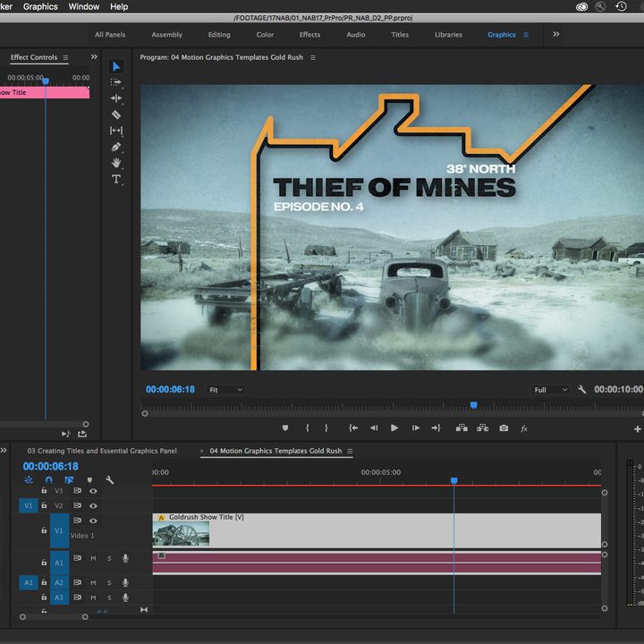Toggle global FX mute in Program monitor
Image resolution: width=644 pixels, height=644 pixels.
[524, 428]
